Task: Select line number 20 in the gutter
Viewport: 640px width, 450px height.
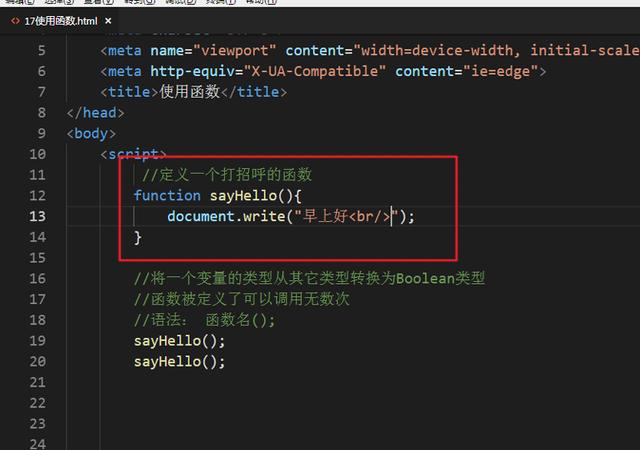Action: [x=38, y=361]
